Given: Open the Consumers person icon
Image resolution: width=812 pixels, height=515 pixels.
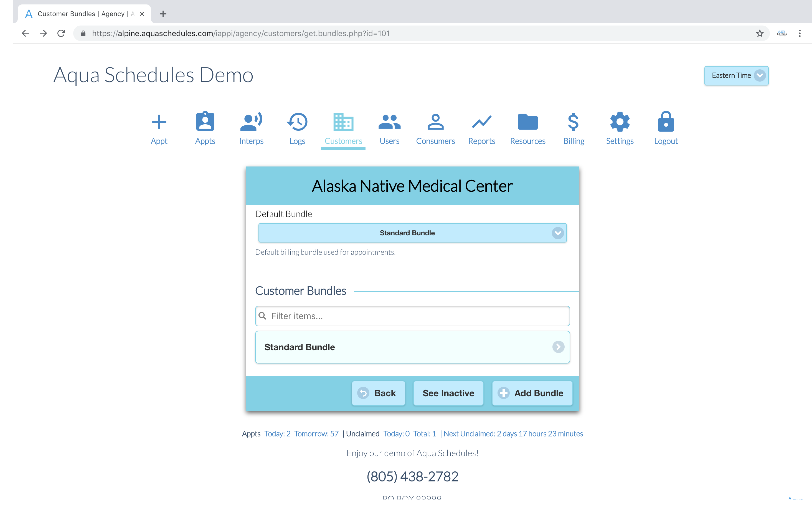Looking at the screenshot, I should pos(435,122).
